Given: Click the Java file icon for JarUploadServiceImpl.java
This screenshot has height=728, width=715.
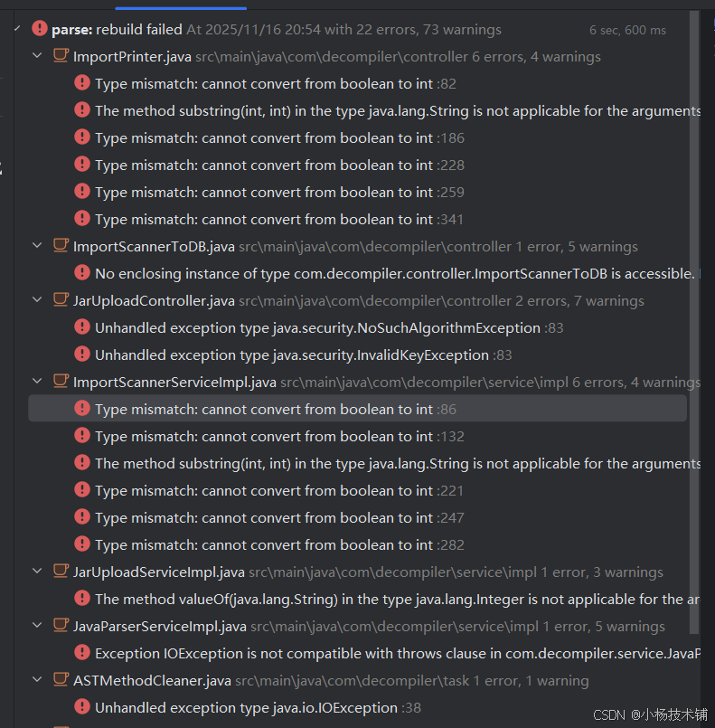Looking at the screenshot, I should click(61, 571).
